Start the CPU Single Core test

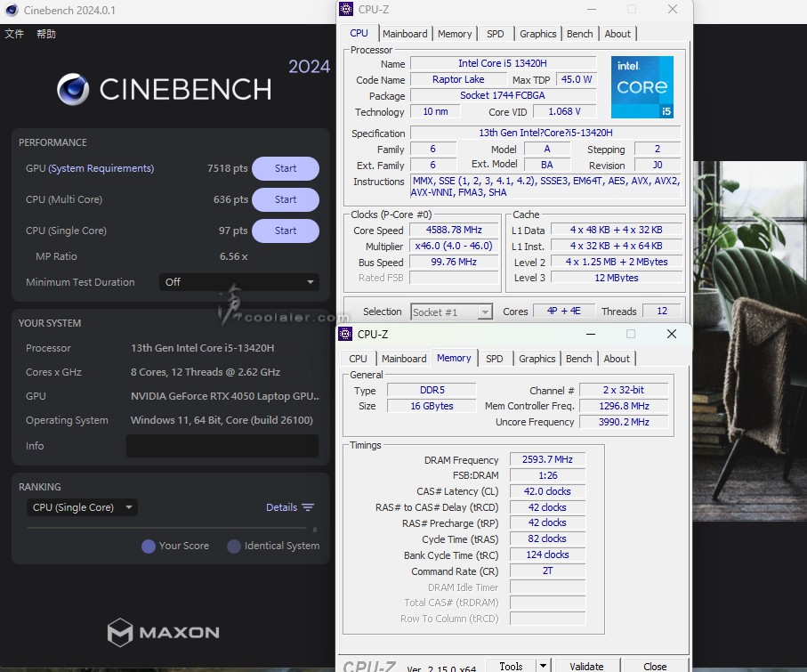286,231
